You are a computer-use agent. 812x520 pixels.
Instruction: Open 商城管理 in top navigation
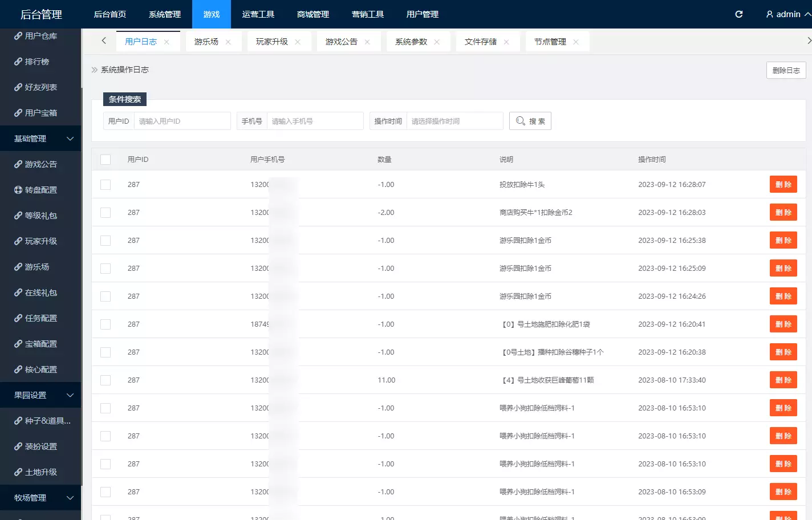(x=313, y=14)
